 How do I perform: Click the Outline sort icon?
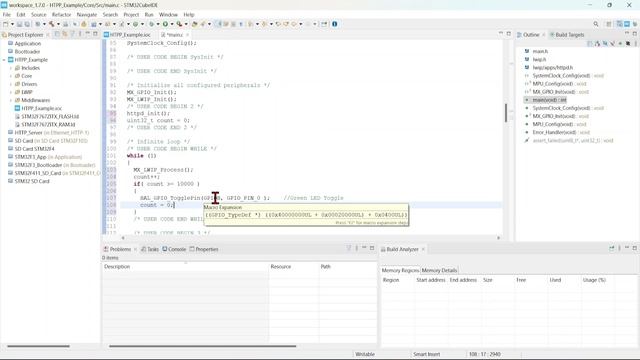click(x=597, y=43)
